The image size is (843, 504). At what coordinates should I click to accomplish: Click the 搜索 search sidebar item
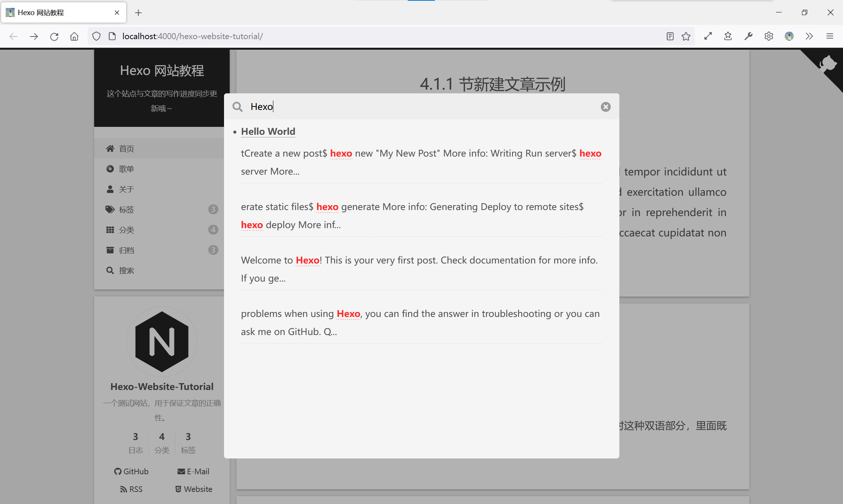[x=127, y=271]
